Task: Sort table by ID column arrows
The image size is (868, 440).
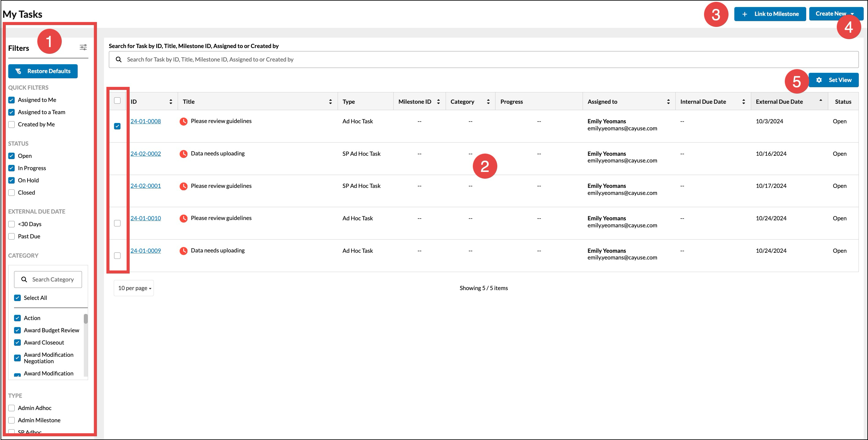Action: (x=171, y=102)
